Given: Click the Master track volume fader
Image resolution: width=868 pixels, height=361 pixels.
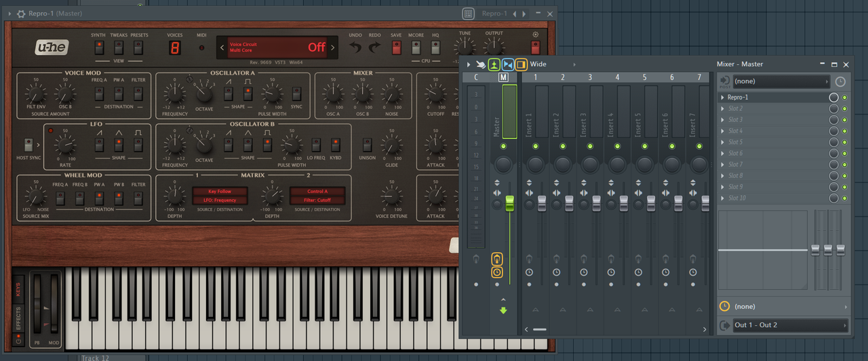Looking at the screenshot, I should tap(510, 203).
